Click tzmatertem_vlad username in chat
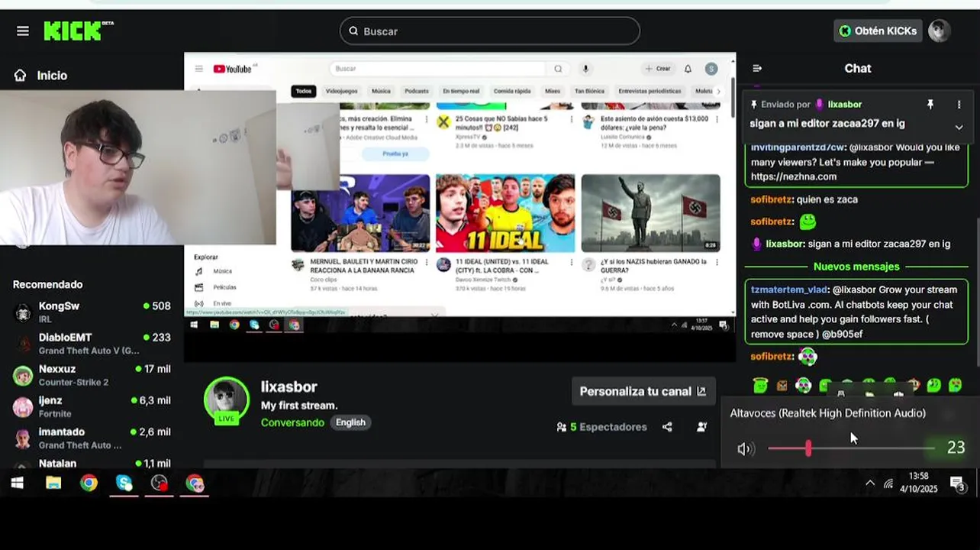This screenshot has width=980, height=550. pyautogui.click(x=789, y=290)
